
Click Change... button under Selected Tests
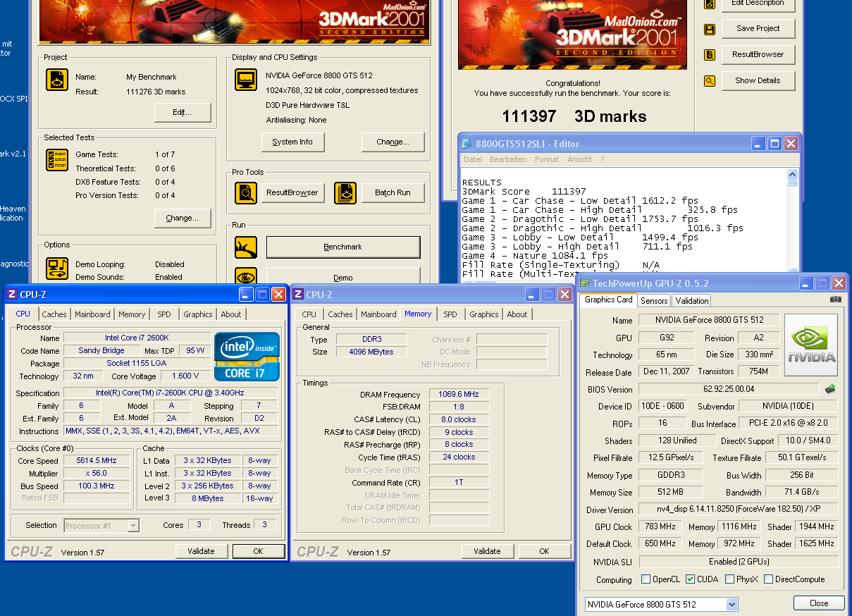(183, 218)
